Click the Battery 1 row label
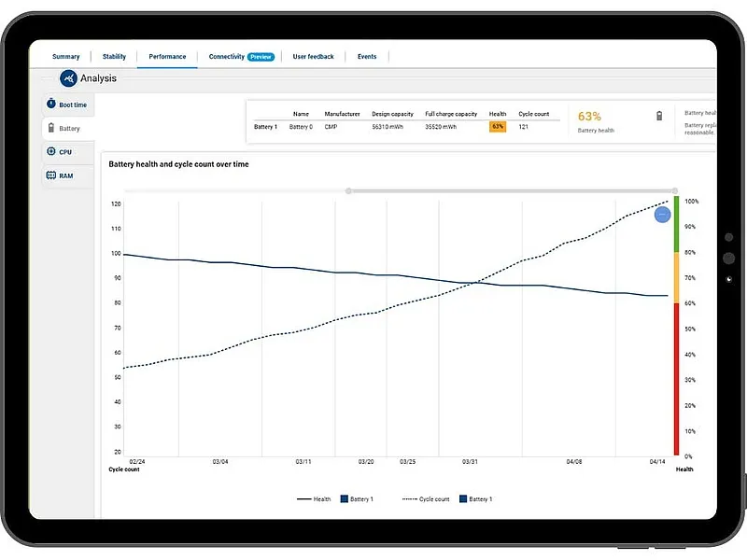This screenshot has height=560, width=747. 265,127
